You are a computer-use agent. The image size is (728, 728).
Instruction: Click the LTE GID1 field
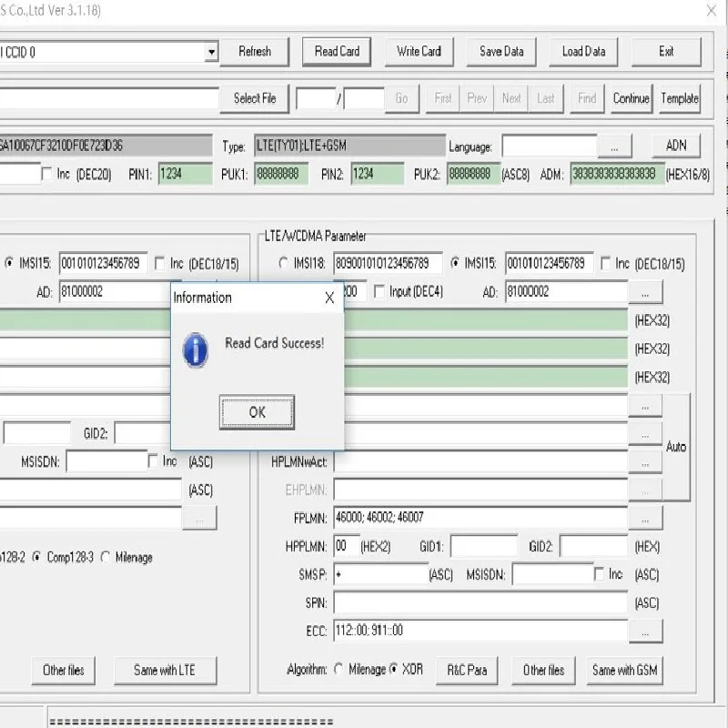[484, 546]
